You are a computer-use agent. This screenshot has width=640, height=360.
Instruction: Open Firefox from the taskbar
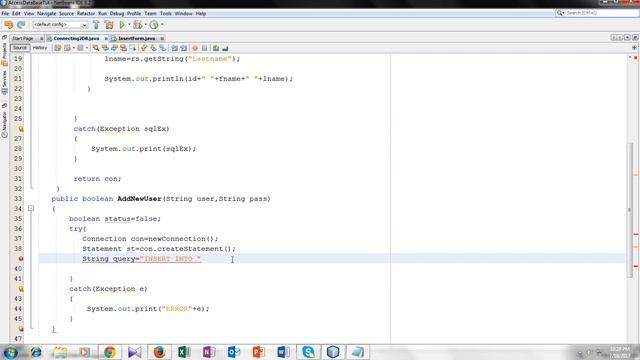pos(159,352)
